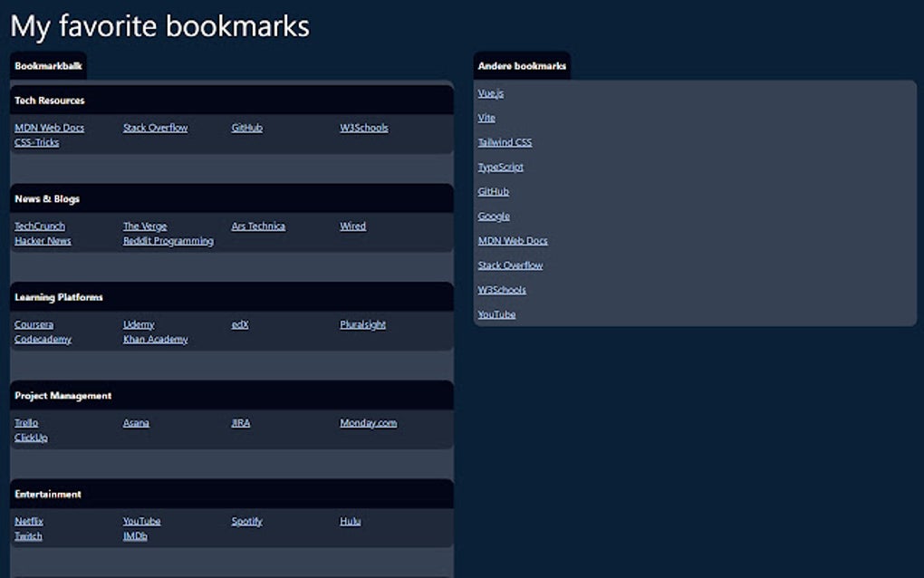Screen dimensions: 924x578
Task: Visit Reddit Programming link
Action: [x=168, y=241]
